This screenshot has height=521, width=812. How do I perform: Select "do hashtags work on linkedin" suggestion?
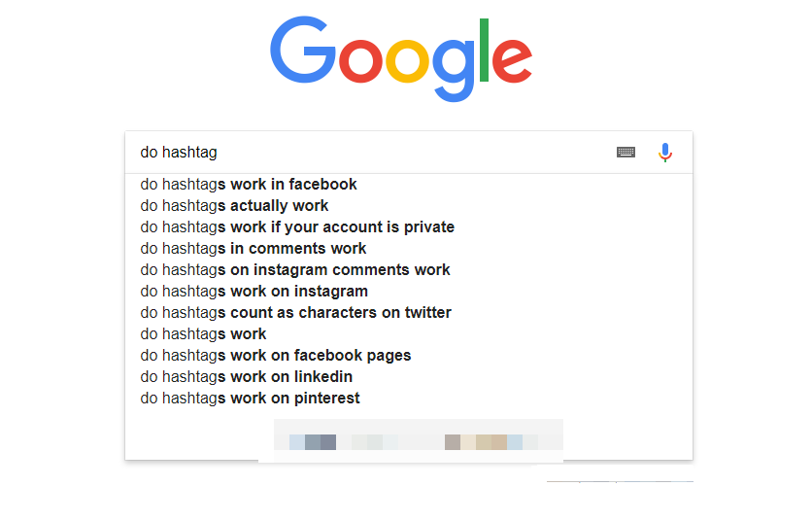click(x=246, y=377)
